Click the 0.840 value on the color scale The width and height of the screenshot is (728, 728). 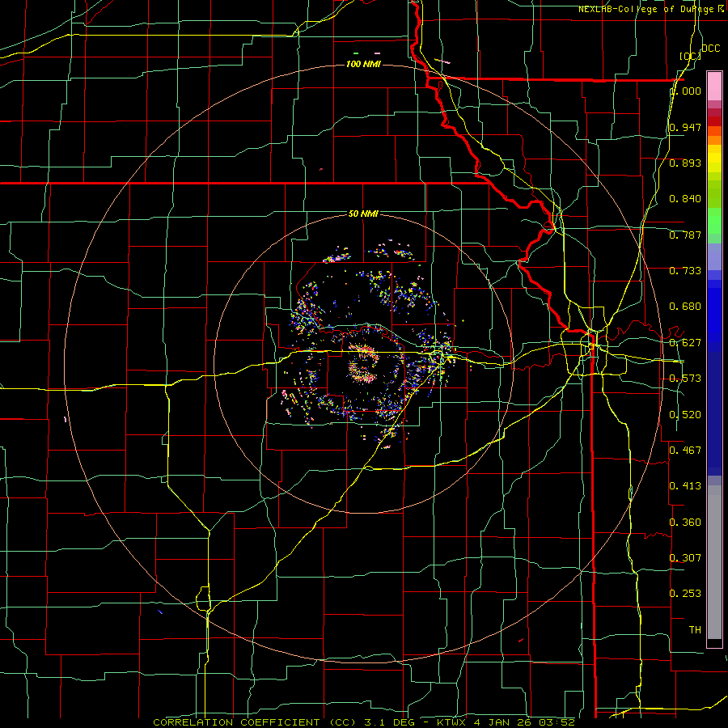[685, 199]
